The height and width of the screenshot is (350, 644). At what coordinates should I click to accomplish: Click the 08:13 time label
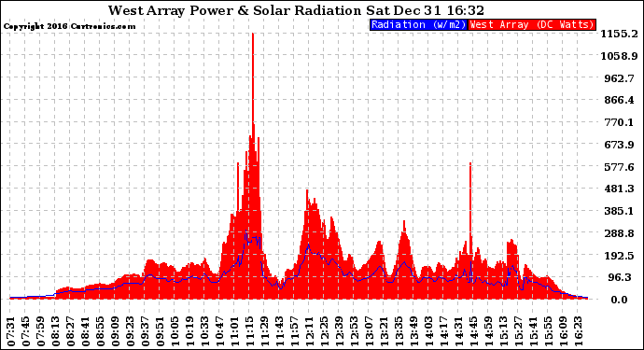click(x=56, y=331)
